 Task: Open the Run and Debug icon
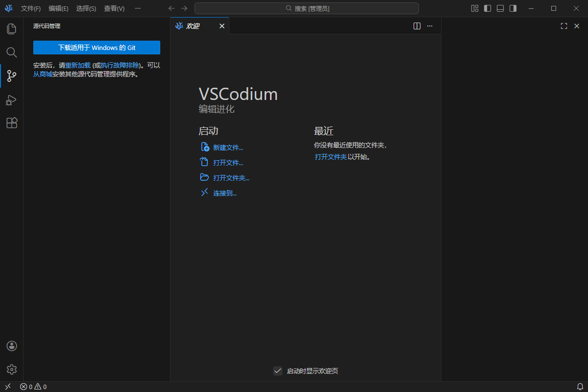pos(12,99)
